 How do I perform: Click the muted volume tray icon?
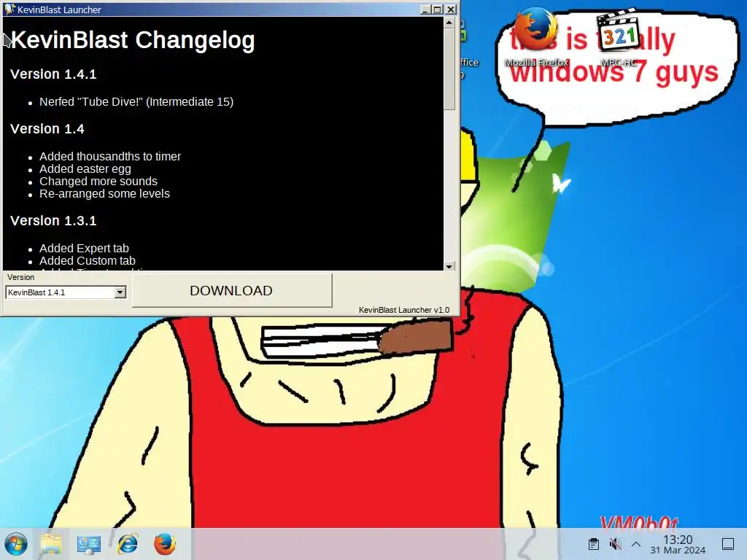615,544
